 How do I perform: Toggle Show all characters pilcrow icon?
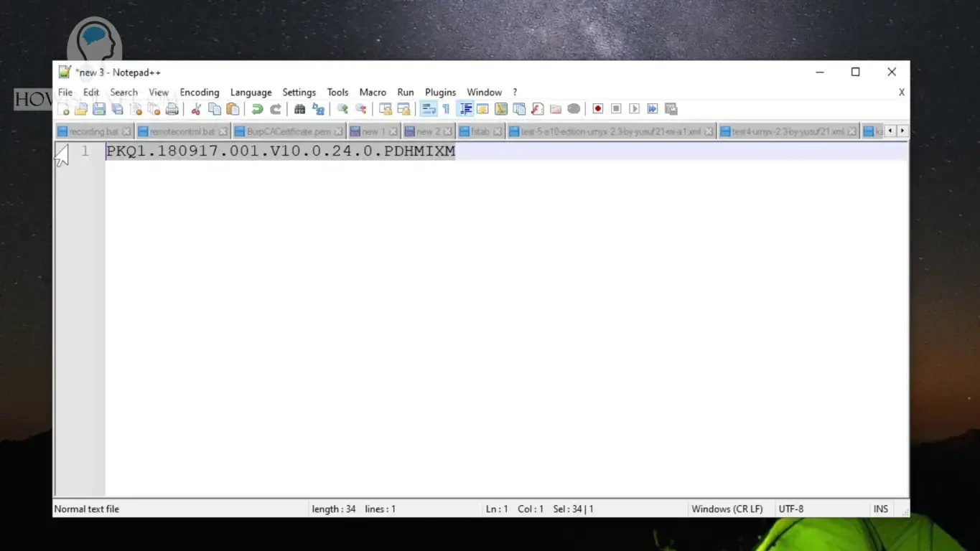[x=447, y=109]
